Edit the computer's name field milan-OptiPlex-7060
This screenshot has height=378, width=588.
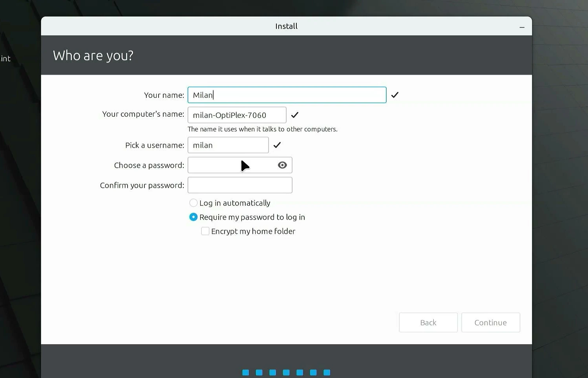click(237, 115)
